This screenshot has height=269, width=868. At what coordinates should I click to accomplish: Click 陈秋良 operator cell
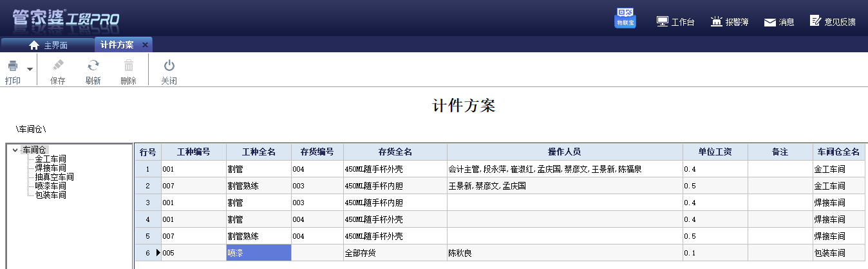pos(565,253)
